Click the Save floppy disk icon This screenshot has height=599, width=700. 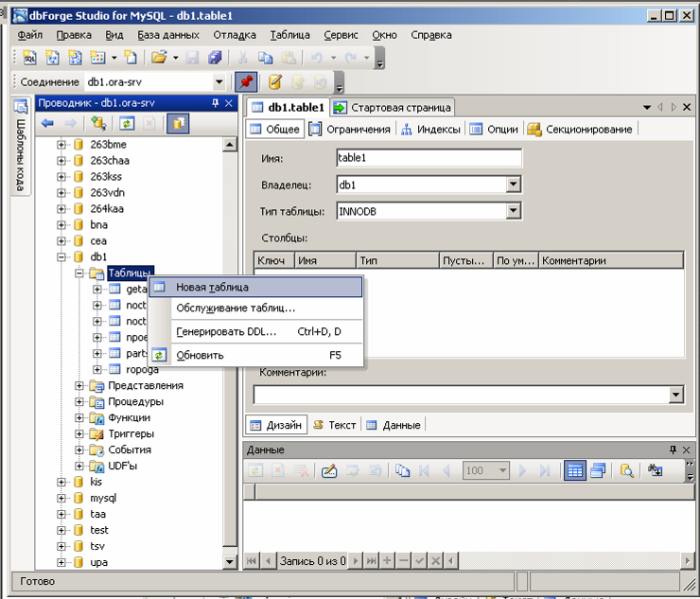[192, 57]
